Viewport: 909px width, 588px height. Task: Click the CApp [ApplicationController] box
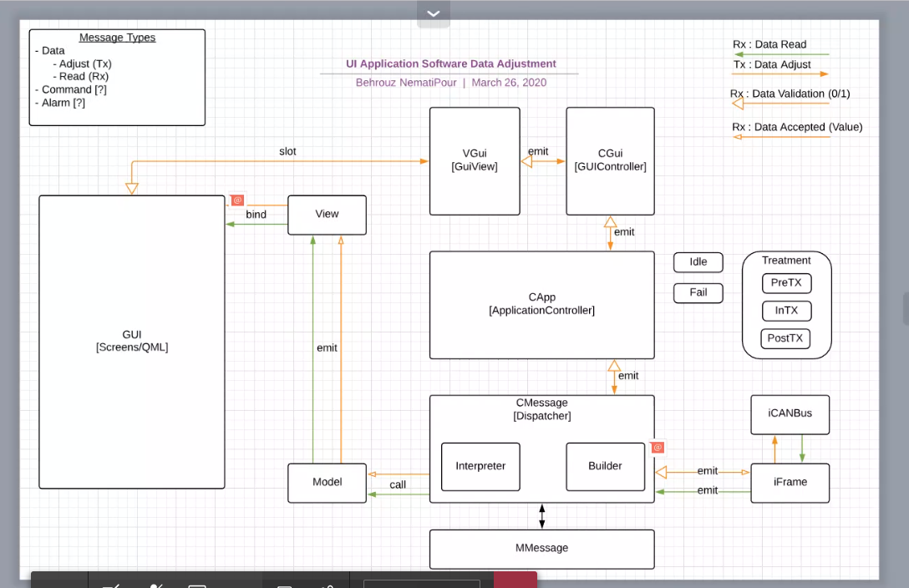tap(541, 305)
